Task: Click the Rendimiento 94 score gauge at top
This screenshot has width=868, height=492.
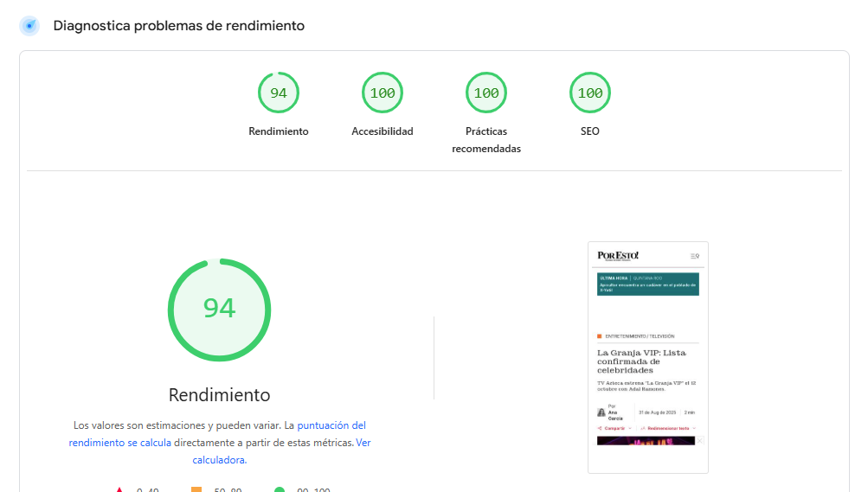Action: [279, 93]
